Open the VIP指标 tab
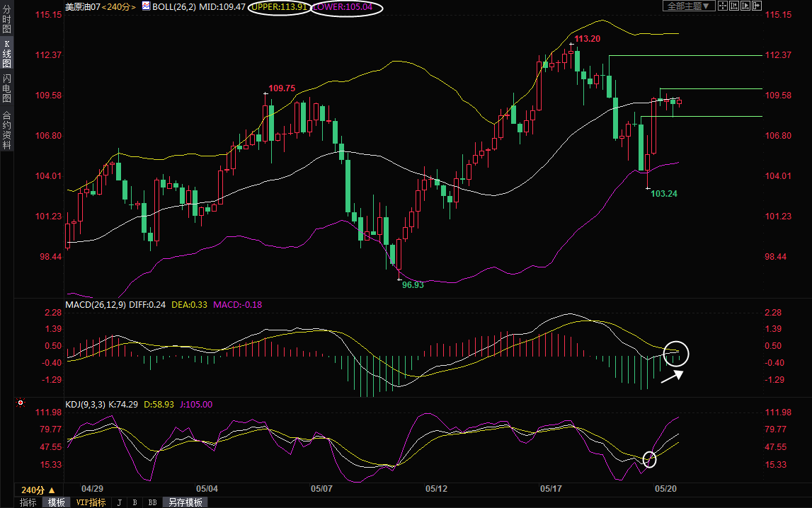Image resolution: width=812 pixels, height=508 pixels. click(x=91, y=502)
